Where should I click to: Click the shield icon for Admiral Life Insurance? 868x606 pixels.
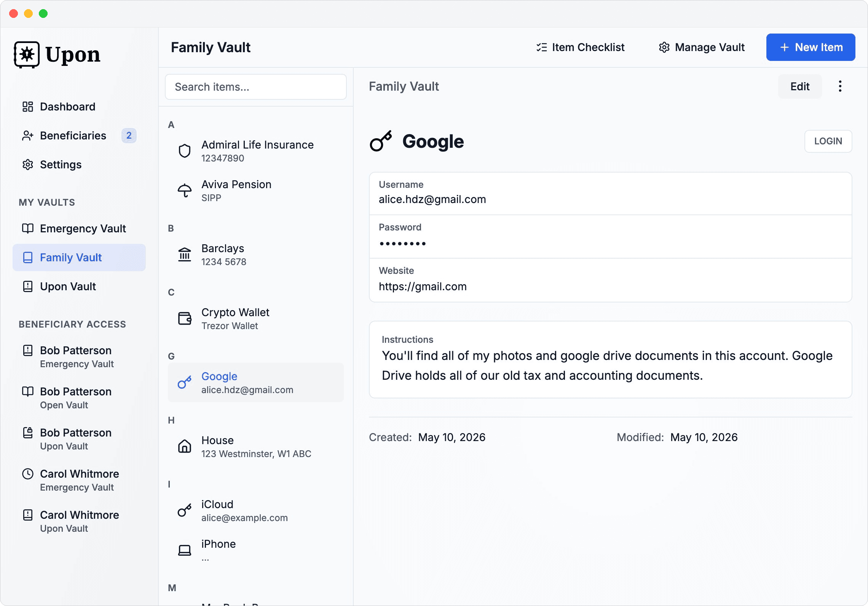click(x=185, y=151)
